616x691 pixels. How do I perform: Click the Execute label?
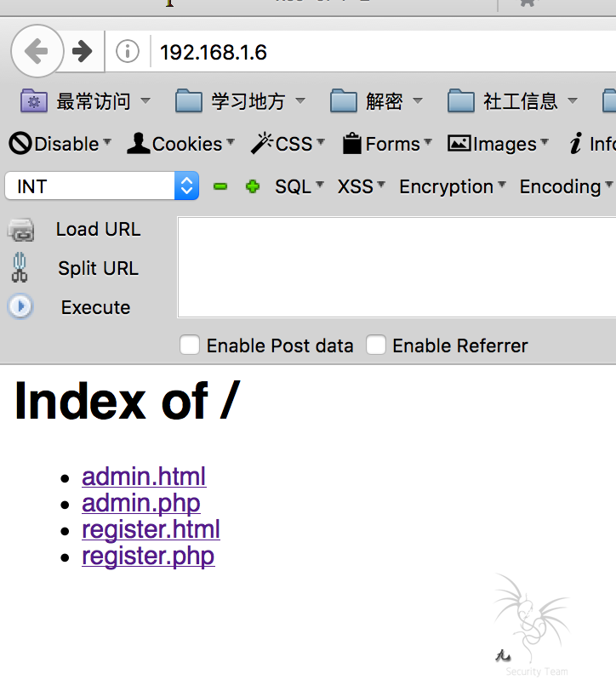click(x=95, y=307)
